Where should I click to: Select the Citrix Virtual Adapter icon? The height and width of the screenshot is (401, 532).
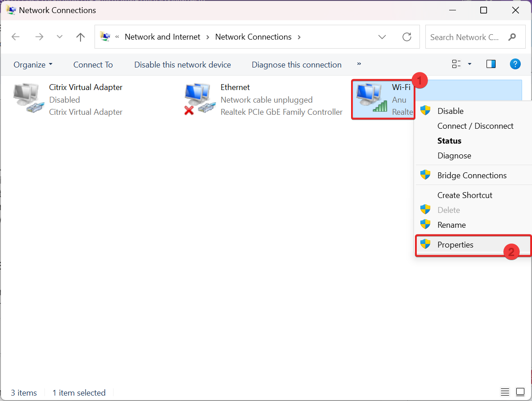(28, 99)
